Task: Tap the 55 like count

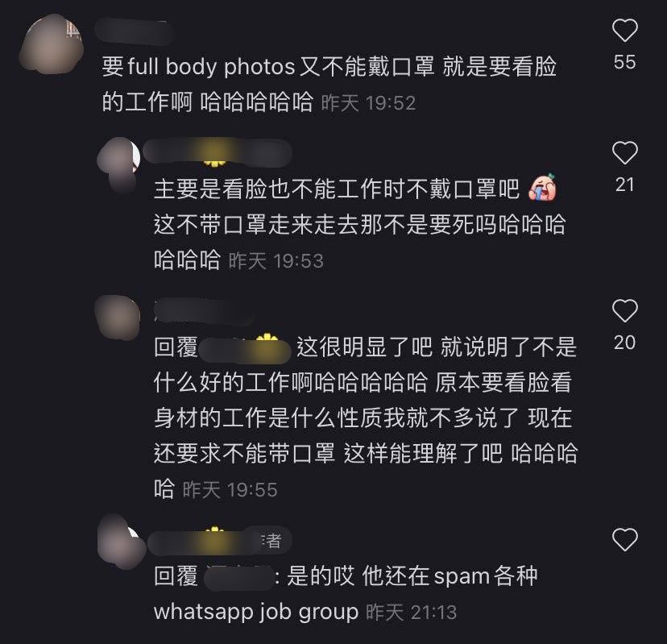Action: (x=624, y=62)
